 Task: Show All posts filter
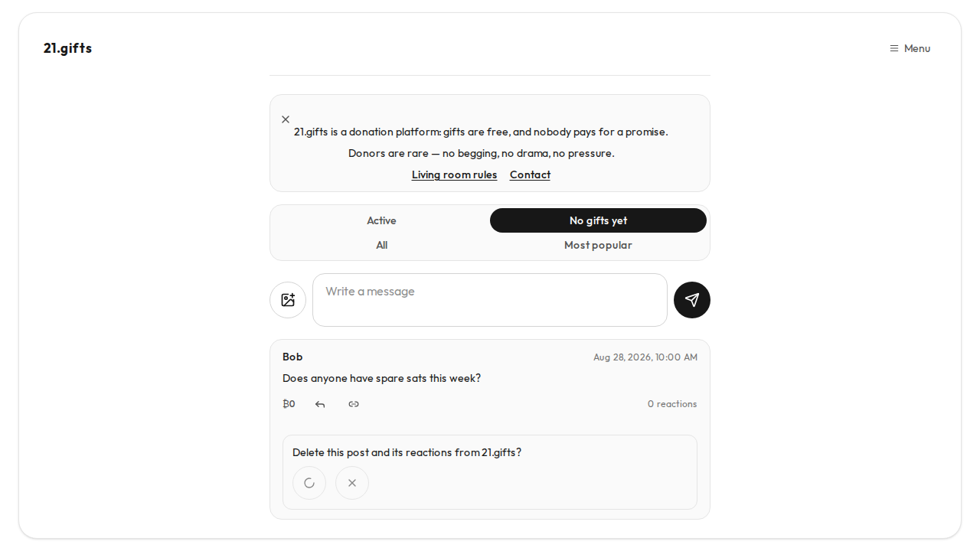pyautogui.click(x=381, y=245)
